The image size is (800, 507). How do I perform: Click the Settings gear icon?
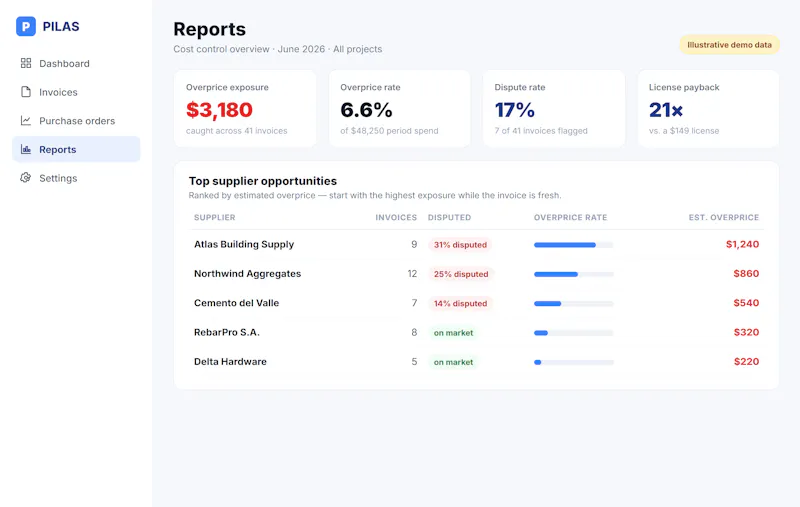pyautogui.click(x=26, y=178)
